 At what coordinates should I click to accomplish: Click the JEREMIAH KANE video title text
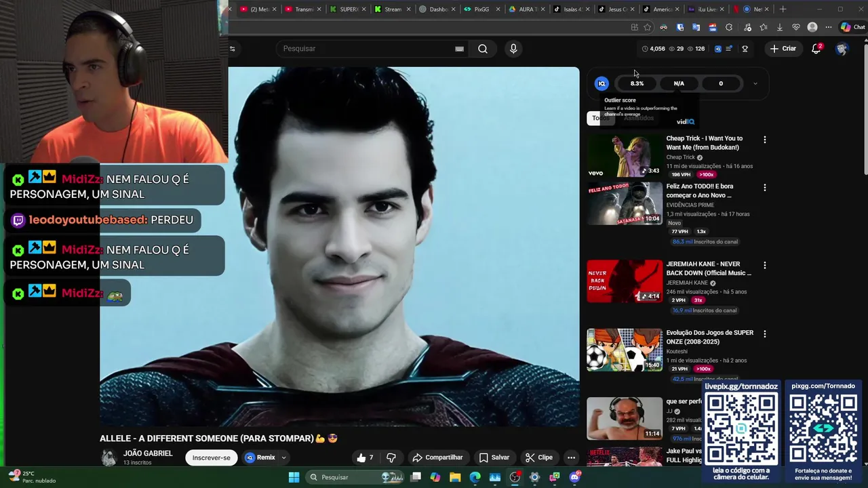[709, 268]
